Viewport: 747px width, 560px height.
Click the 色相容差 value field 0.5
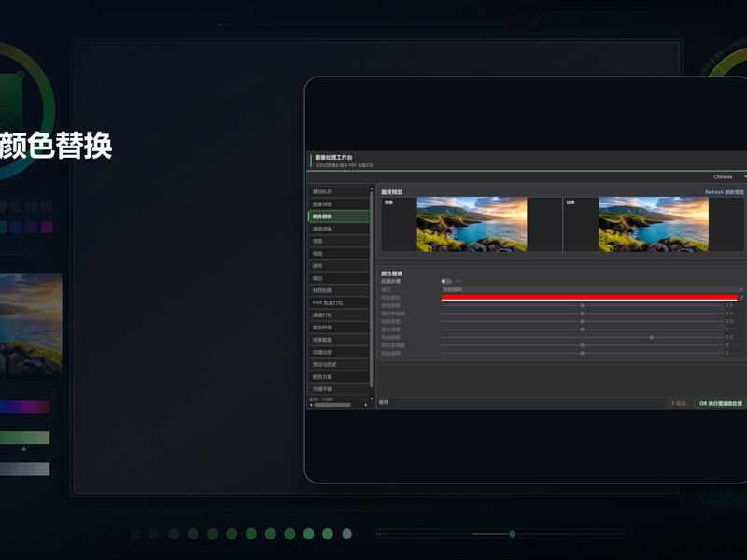[x=734, y=305]
